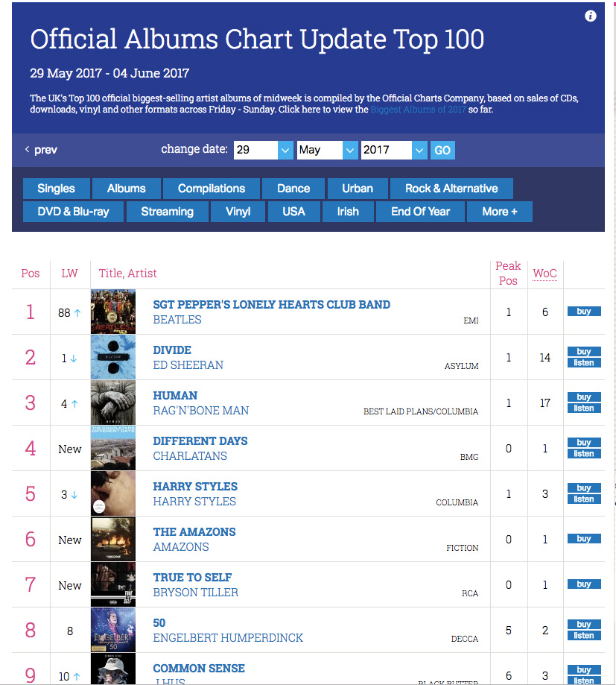Open the ENGELBERT HUMPERDINCK artist link
The width and height of the screenshot is (616, 685).
pyautogui.click(x=228, y=638)
